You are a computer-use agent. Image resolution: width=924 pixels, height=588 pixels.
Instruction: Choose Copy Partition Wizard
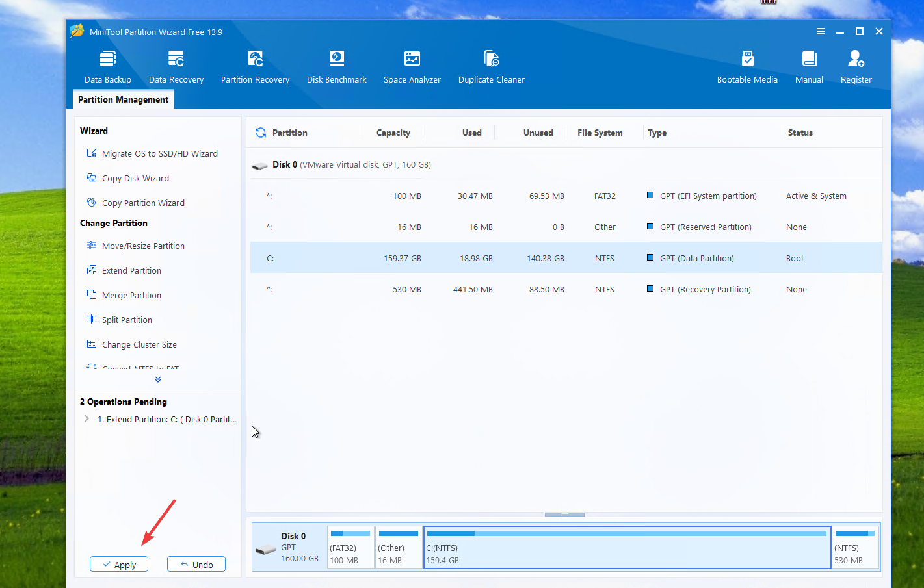[143, 203]
